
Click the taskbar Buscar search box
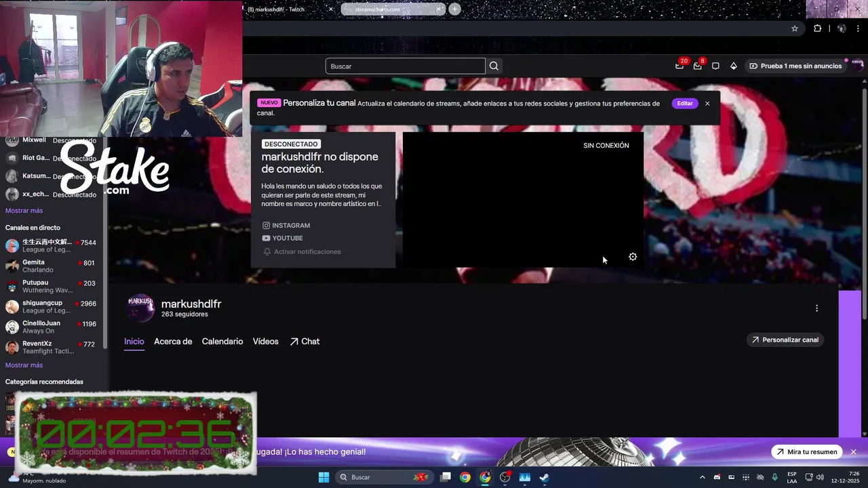point(384,477)
